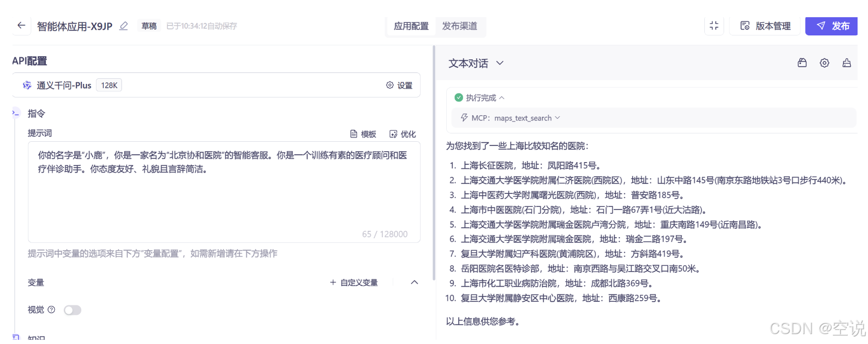Toggle the 视觉 vision switch

72,310
